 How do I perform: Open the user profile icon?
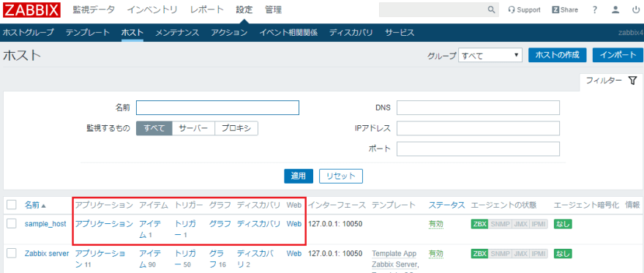tap(615, 10)
